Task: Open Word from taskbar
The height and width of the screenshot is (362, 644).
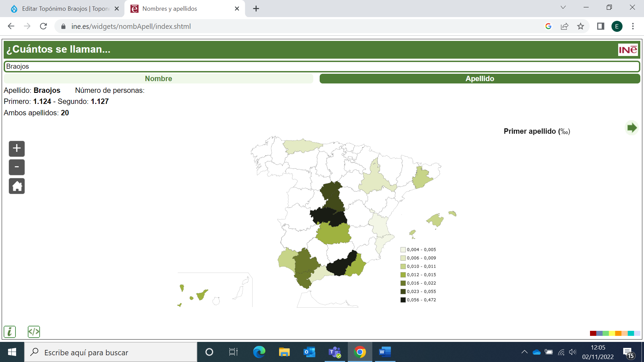Action: [x=385, y=352]
